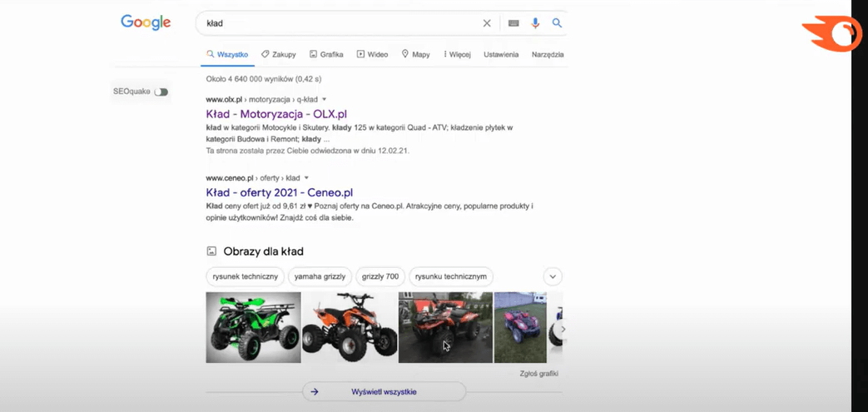This screenshot has width=868, height=412.
Task: Click the Google logo
Action: [x=146, y=22]
